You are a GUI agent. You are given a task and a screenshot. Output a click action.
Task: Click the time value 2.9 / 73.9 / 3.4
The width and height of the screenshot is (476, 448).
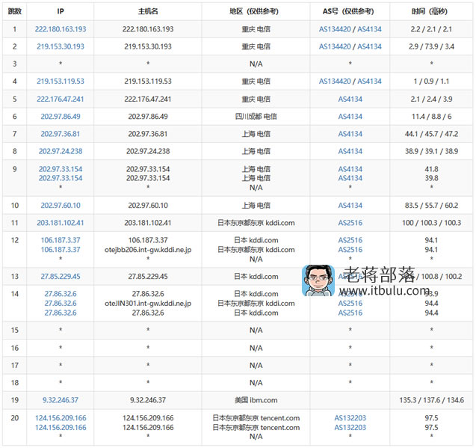pos(431,46)
